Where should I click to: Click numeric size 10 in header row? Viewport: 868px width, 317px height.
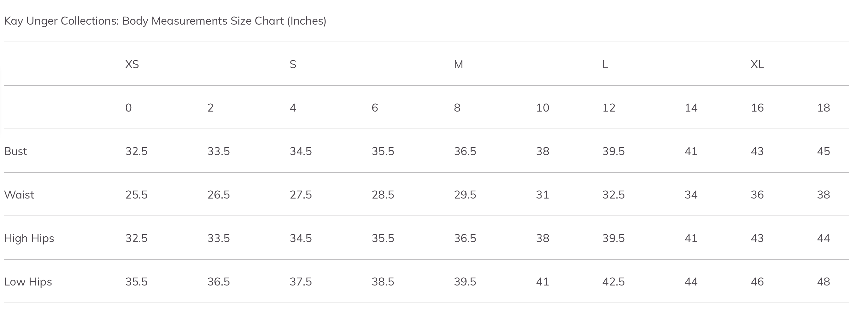click(542, 108)
